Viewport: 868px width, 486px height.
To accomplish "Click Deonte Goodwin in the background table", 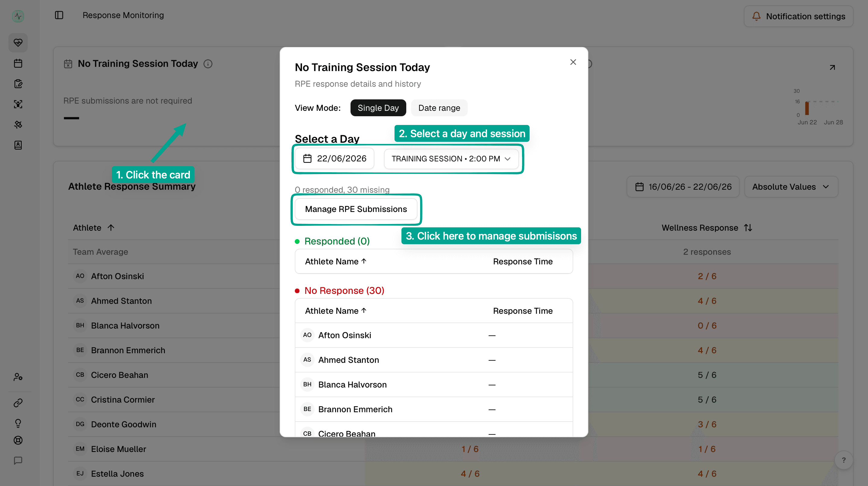I will tap(123, 424).
